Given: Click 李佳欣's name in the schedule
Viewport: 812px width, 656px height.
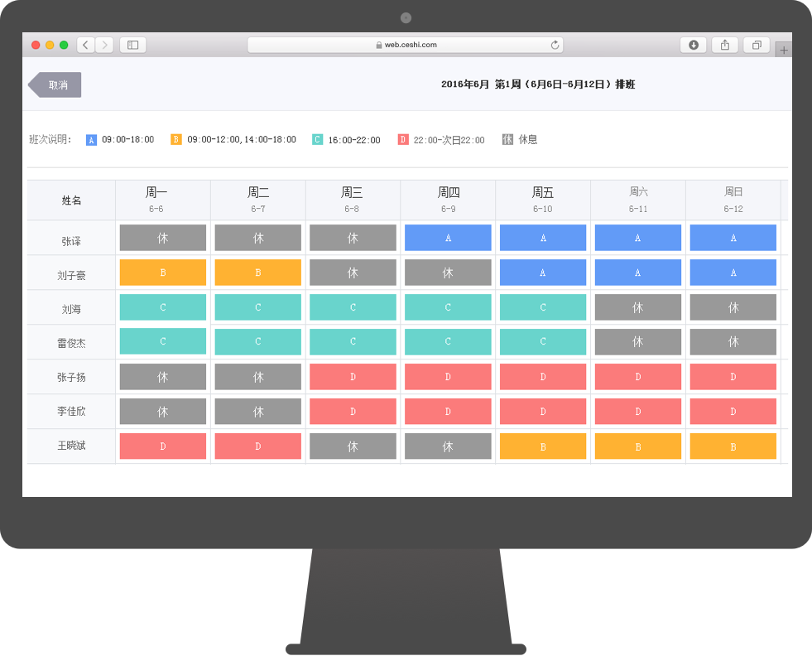Looking at the screenshot, I should (71, 412).
